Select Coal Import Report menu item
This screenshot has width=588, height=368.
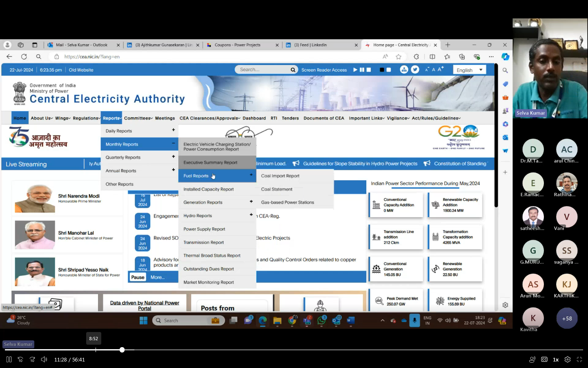click(x=280, y=176)
